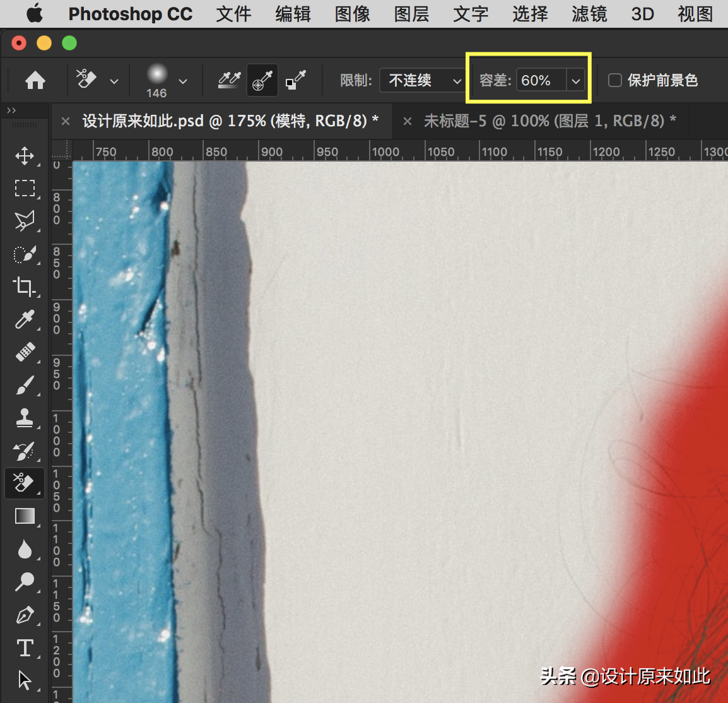Viewport: 728px width, 703px height.
Task: Open the 容差 slider dropdown arrow
Action: click(576, 81)
